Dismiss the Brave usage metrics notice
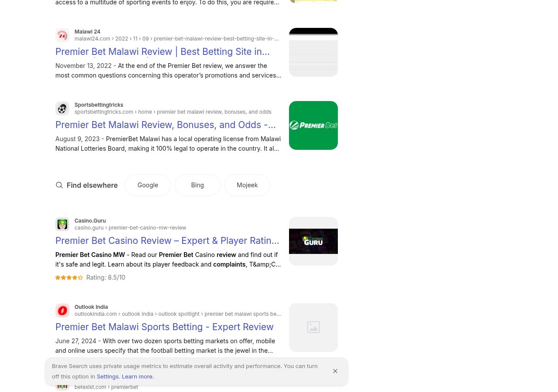558x392 pixels. pos(335,371)
